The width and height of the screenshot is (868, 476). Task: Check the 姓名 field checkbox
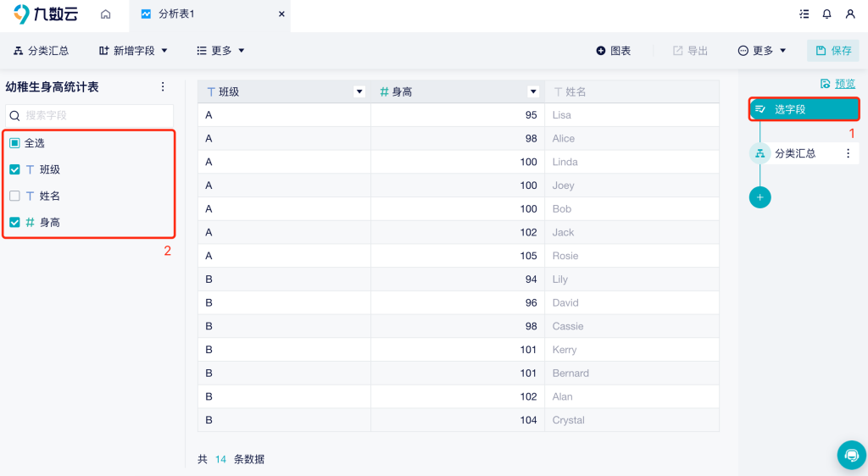(x=14, y=196)
